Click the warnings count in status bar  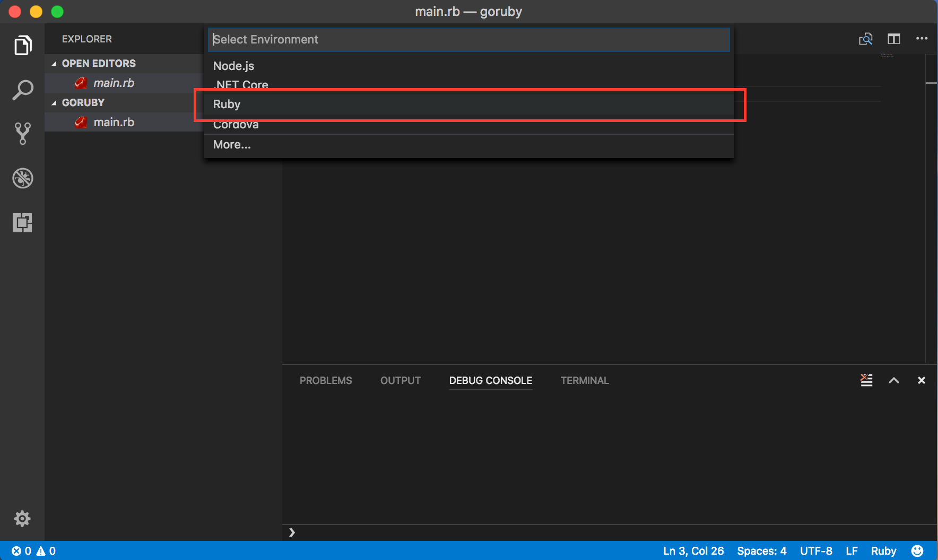coord(46,551)
